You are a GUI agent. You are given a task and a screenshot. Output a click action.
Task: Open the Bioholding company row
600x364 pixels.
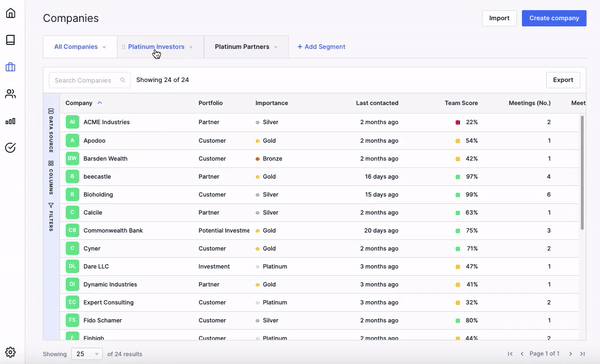320,194
